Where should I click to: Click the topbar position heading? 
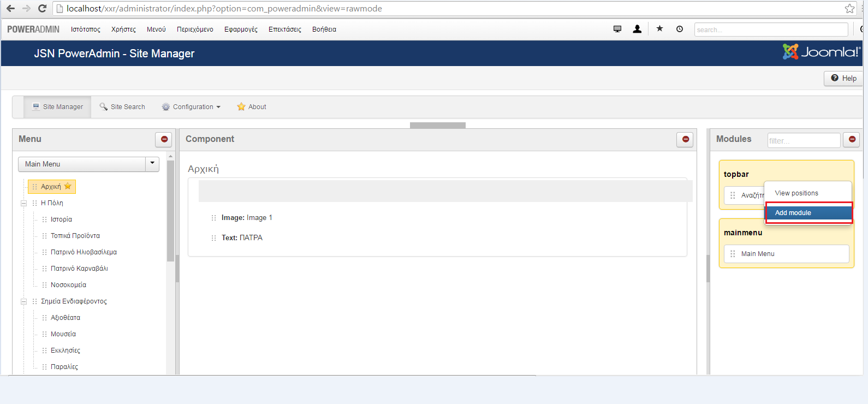tap(736, 174)
